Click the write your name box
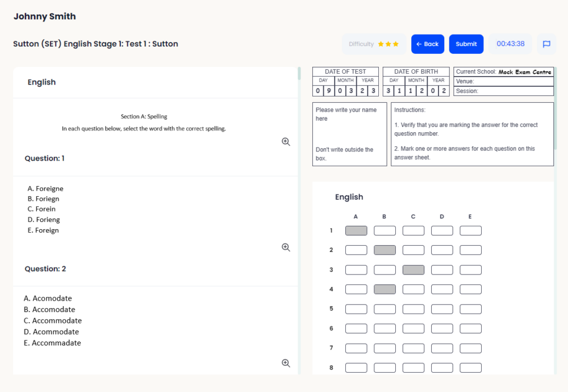 pos(349,134)
